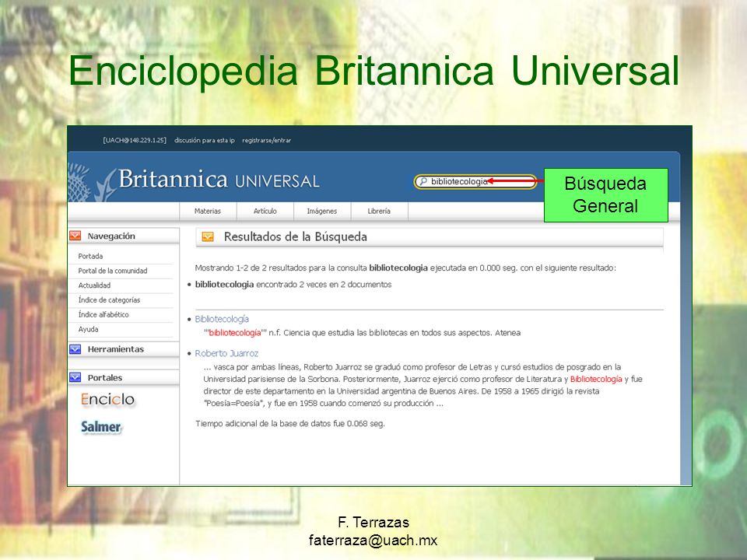Click the Britannica thistle emblem
The height and width of the screenshot is (560, 747).
click(92, 182)
